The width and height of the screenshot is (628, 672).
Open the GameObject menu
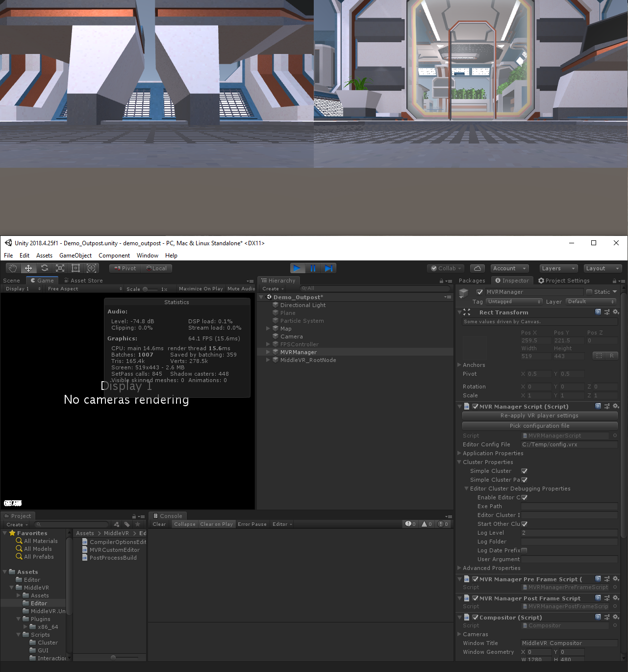[x=75, y=256]
